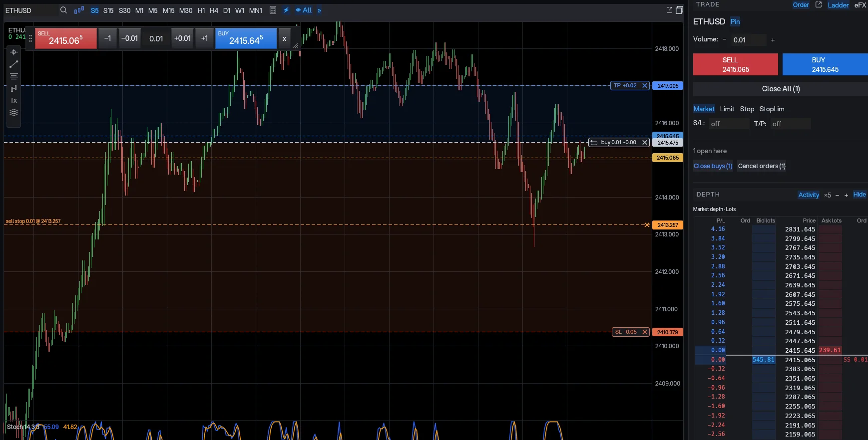Click Cancel orders (1)
Screen dimensions: 868x440
[x=762, y=166]
